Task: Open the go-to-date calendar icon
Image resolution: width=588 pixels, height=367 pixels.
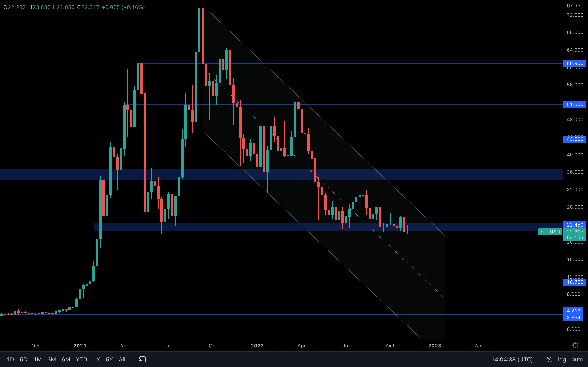Action: [142, 359]
